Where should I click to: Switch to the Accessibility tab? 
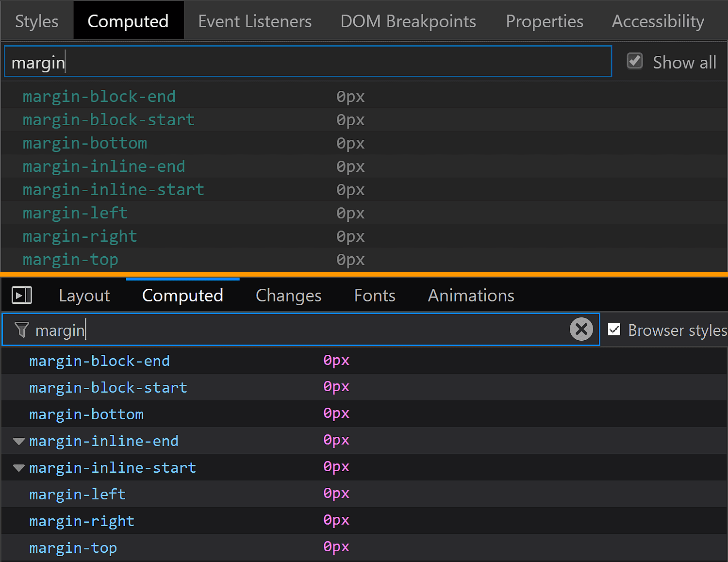(x=658, y=20)
